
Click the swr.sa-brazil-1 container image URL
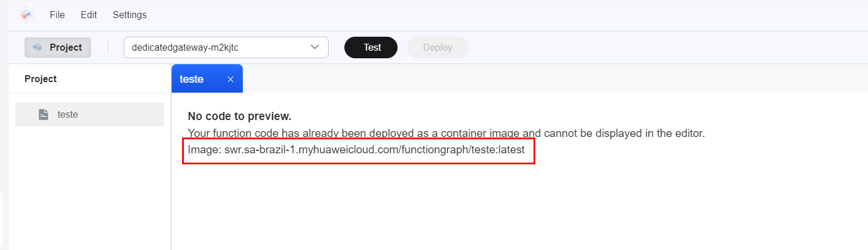pyautogui.click(x=374, y=150)
